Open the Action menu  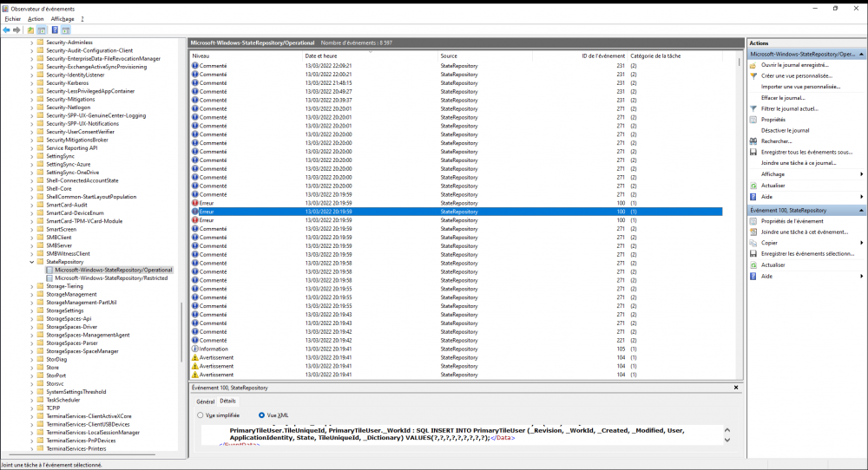point(36,18)
